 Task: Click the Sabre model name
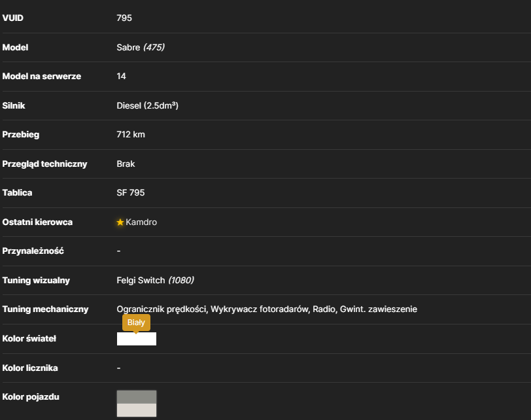(x=128, y=47)
